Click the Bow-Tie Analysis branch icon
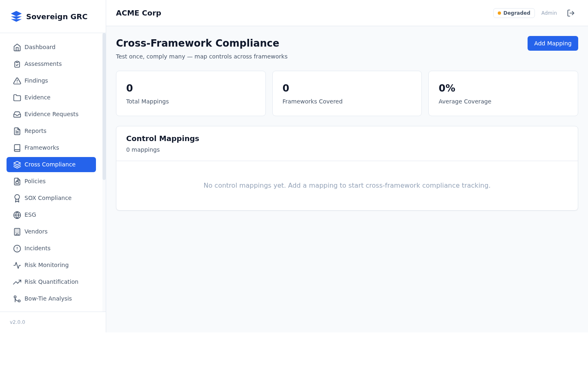Screen dimensions: 588x368 [17, 298]
